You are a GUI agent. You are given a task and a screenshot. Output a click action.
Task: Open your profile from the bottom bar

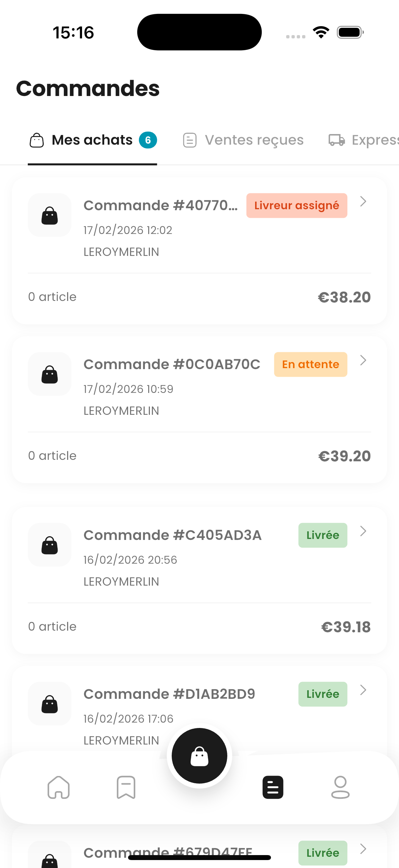(341, 788)
